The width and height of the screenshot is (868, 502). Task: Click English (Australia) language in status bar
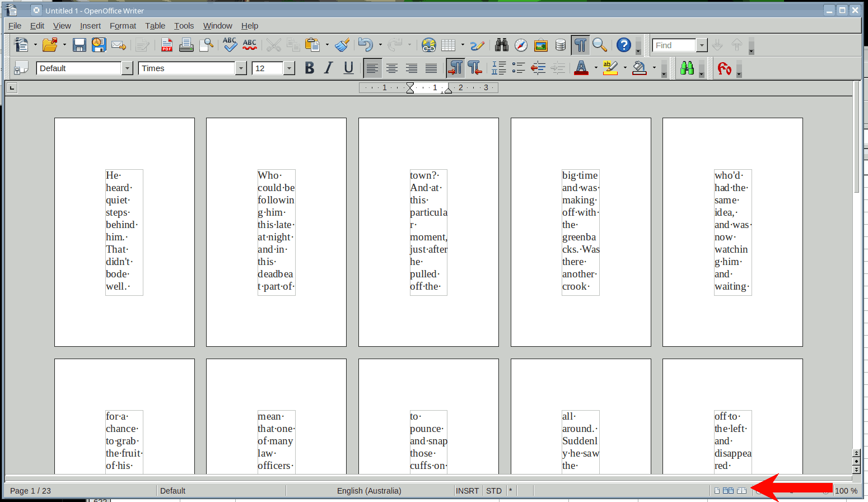369,491
